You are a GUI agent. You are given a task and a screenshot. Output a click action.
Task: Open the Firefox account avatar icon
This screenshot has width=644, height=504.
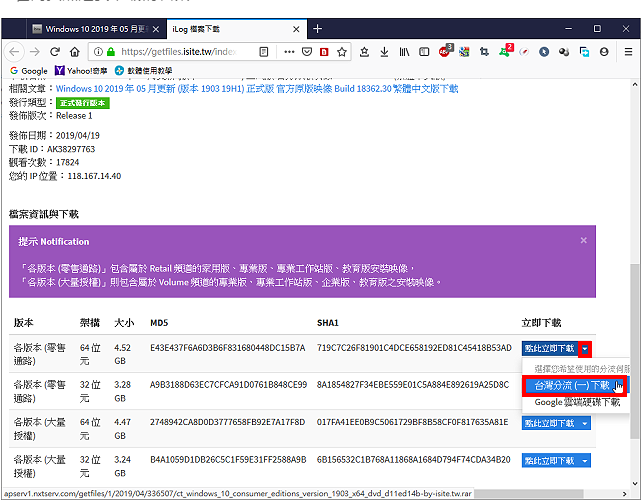(604, 52)
